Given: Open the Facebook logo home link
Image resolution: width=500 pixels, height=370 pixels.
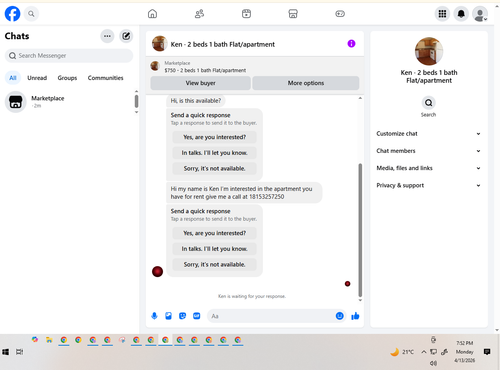Looking at the screenshot, I should 12,14.
